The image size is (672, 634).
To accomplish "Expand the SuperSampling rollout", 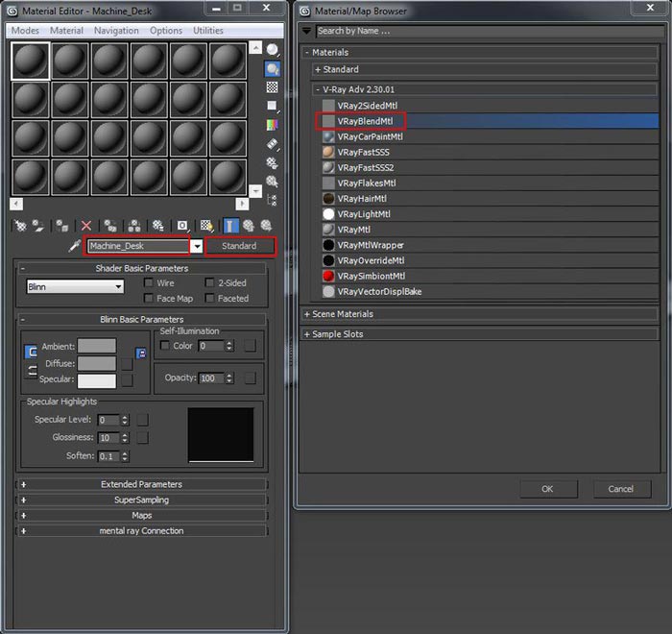I will (141, 500).
